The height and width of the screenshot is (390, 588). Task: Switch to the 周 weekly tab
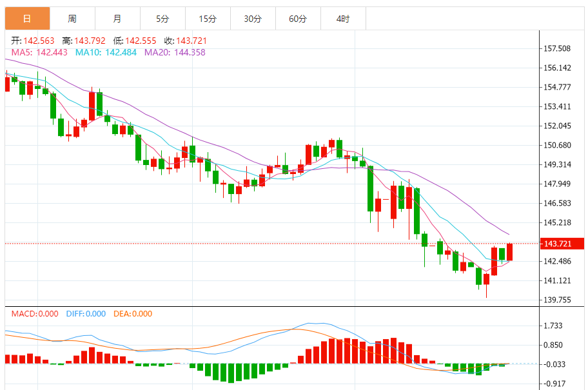[72, 19]
